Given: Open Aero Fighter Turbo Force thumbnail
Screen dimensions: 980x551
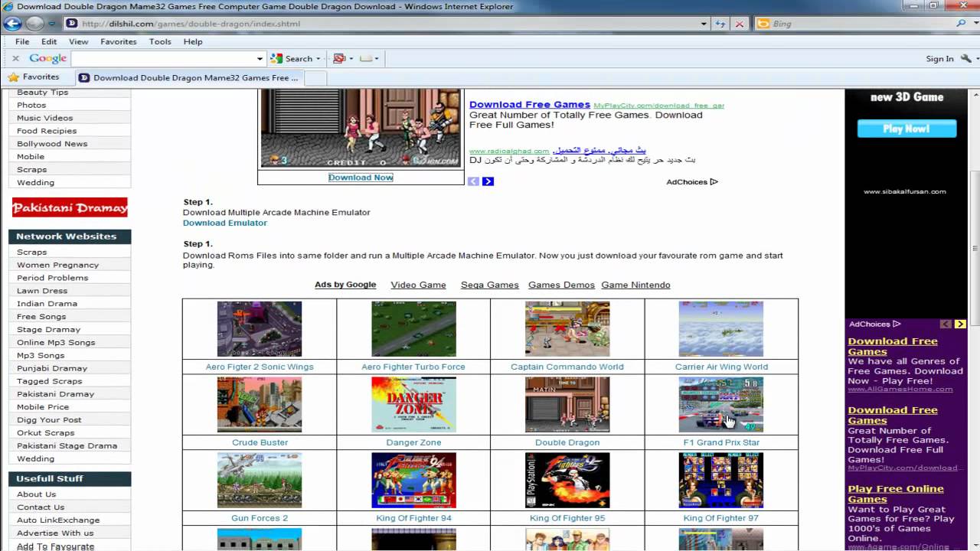Looking at the screenshot, I should (413, 328).
